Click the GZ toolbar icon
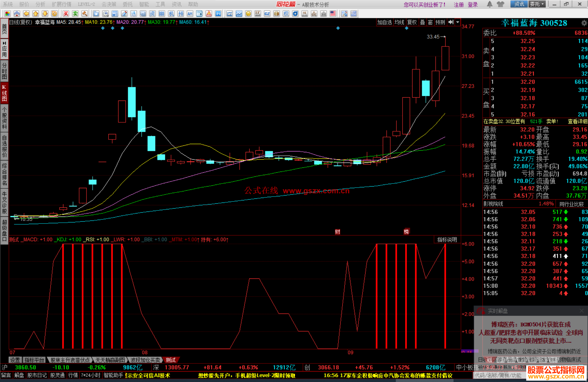588x382 pixels. click(x=267, y=14)
